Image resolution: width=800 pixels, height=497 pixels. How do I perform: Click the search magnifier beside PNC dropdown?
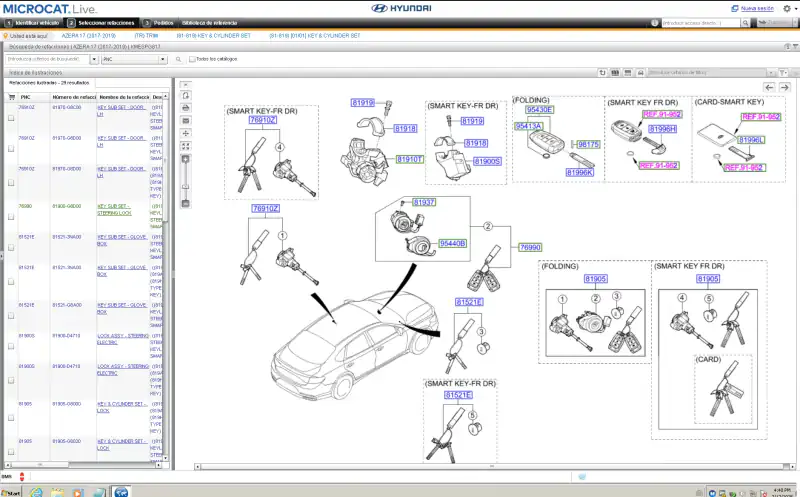click(x=179, y=59)
